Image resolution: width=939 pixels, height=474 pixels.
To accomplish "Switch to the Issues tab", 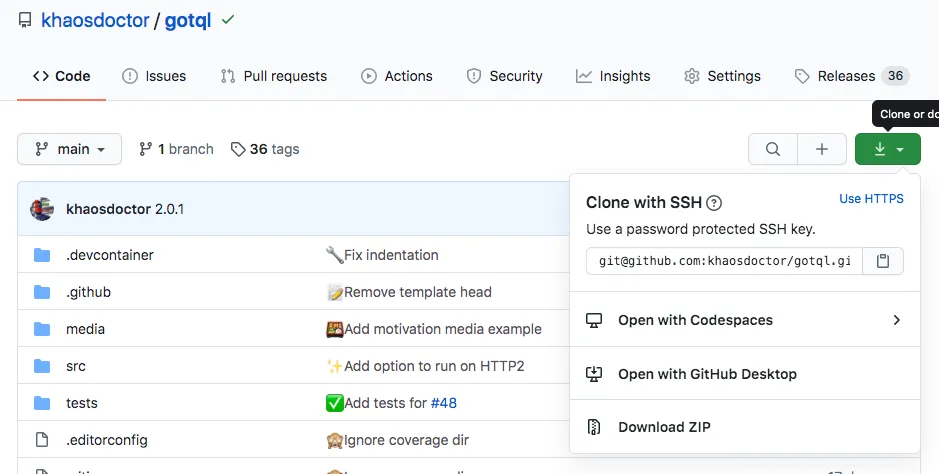I will [154, 76].
